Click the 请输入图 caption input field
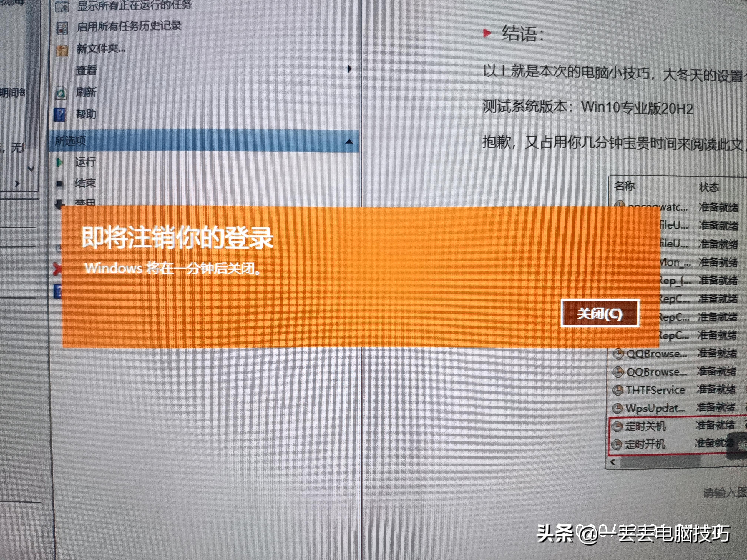The width and height of the screenshot is (747, 560). tap(725, 493)
